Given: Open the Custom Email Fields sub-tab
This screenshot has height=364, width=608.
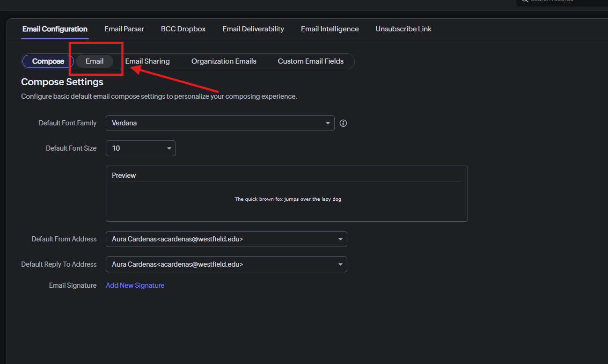Looking at the screenshot, I should click(310, 61).
